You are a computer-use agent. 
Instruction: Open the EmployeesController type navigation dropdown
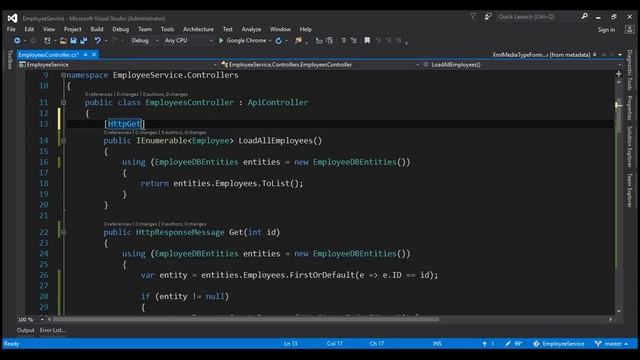[417, 65]
